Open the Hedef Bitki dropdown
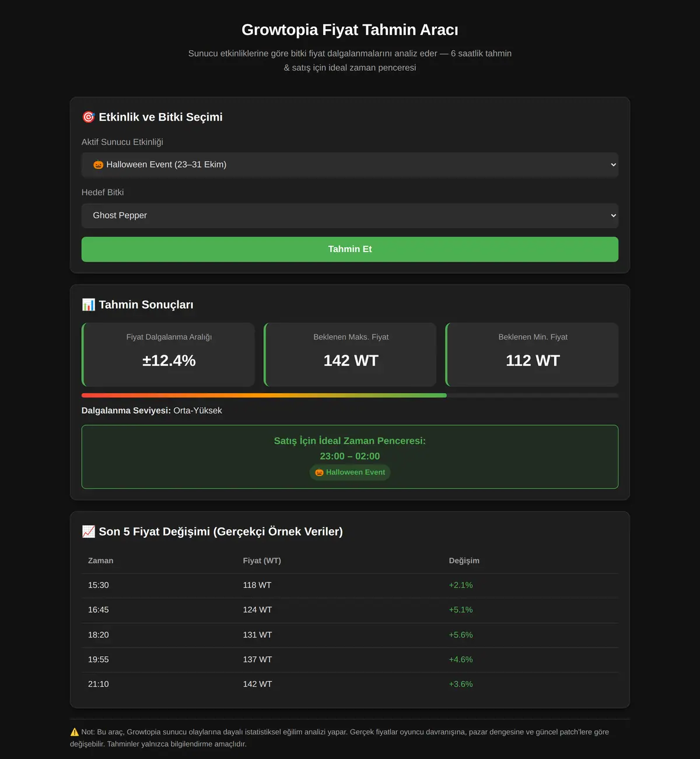Viewport: 700px width, 759px height. [x=350, y=216]
